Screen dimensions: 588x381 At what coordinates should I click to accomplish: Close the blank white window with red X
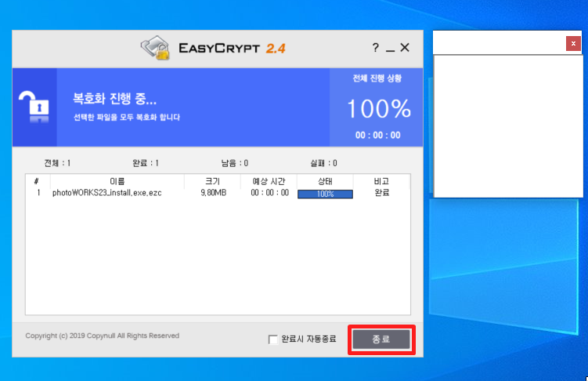tap(573, 44)
